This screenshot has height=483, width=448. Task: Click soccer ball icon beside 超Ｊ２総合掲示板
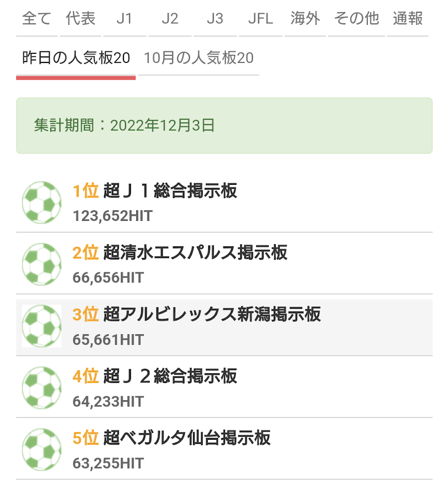click(x=42, y=388)
